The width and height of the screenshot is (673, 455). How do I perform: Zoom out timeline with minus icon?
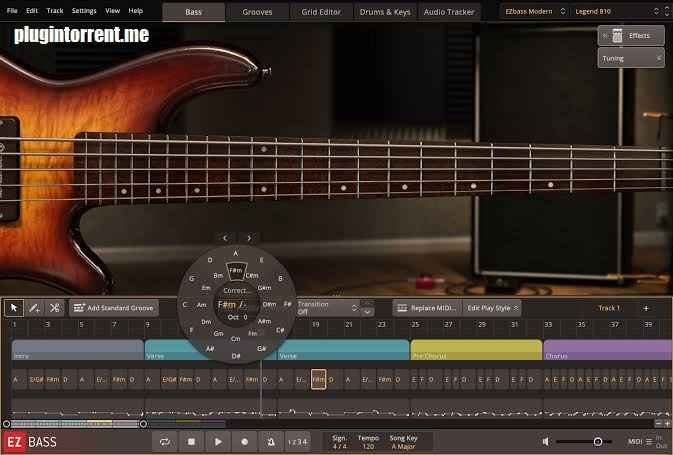pos(658,423)
